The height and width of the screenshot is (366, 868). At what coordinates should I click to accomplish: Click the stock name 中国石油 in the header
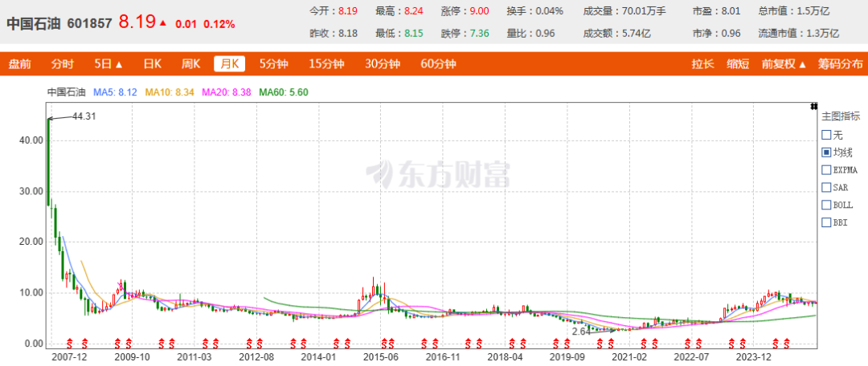tap(34, 24)
